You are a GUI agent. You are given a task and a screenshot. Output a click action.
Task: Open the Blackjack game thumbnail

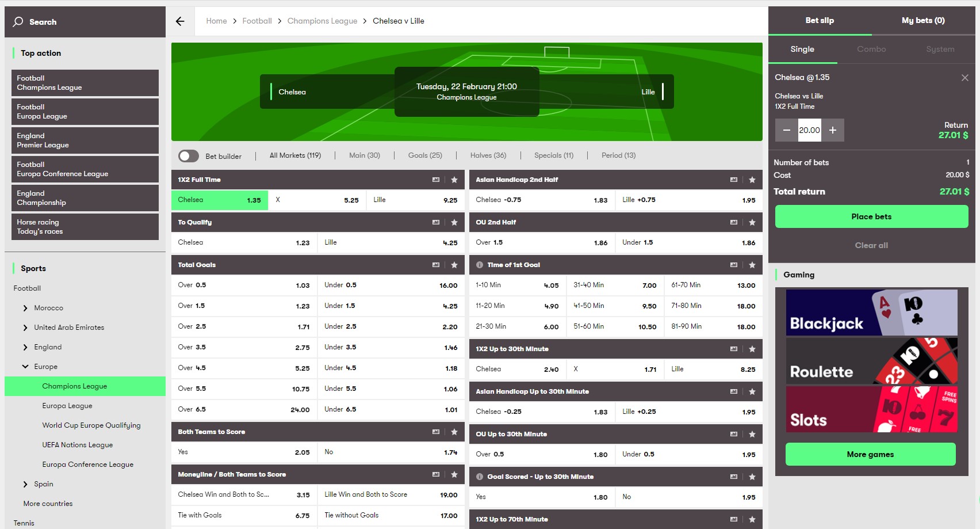click(x=872, y=313)
